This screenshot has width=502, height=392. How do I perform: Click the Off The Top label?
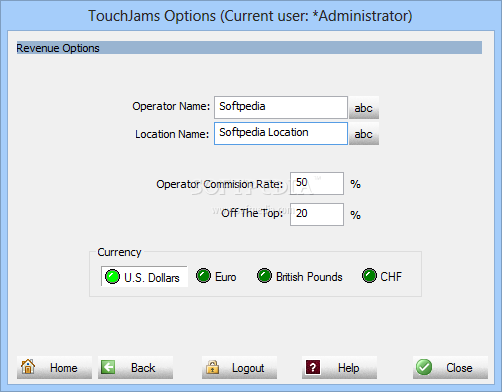tap(252, 213)
